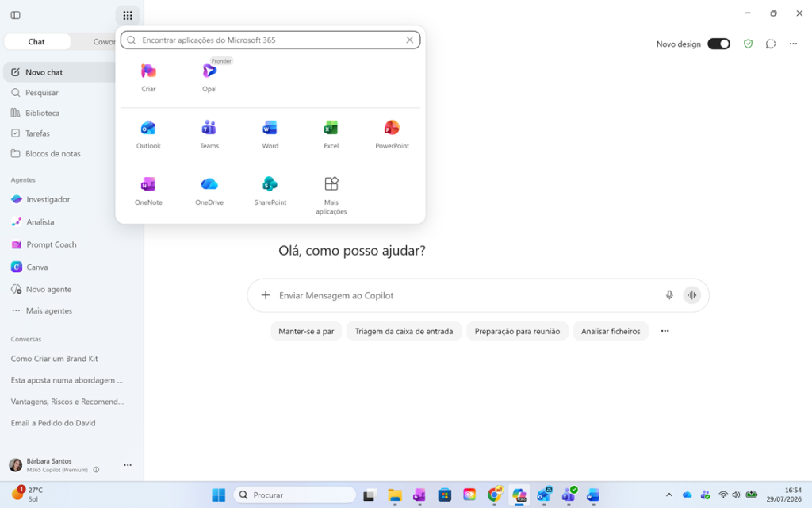Choose Triagem da caixa de entrada suggestion
The image size is (812, 508).
404,331
